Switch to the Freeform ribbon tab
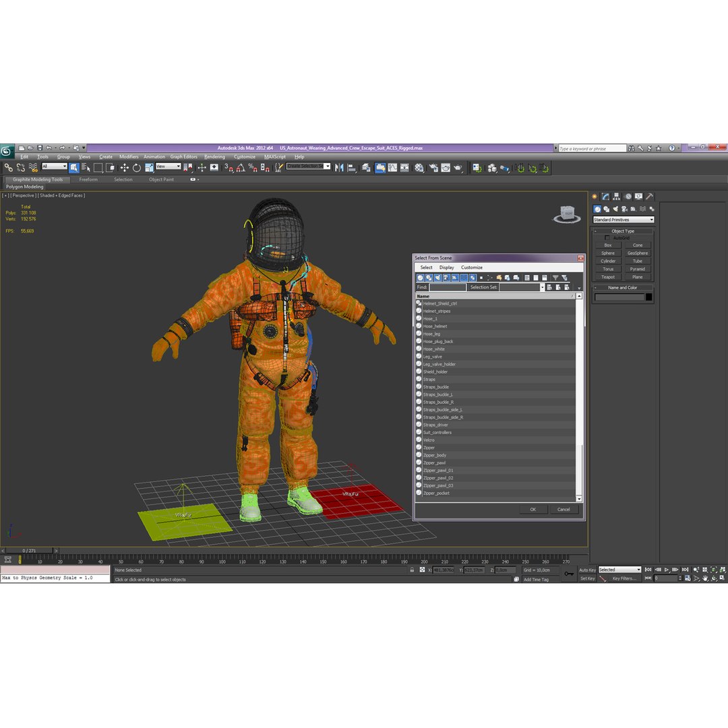Screen dimensions: 728x728 [88, 180]
